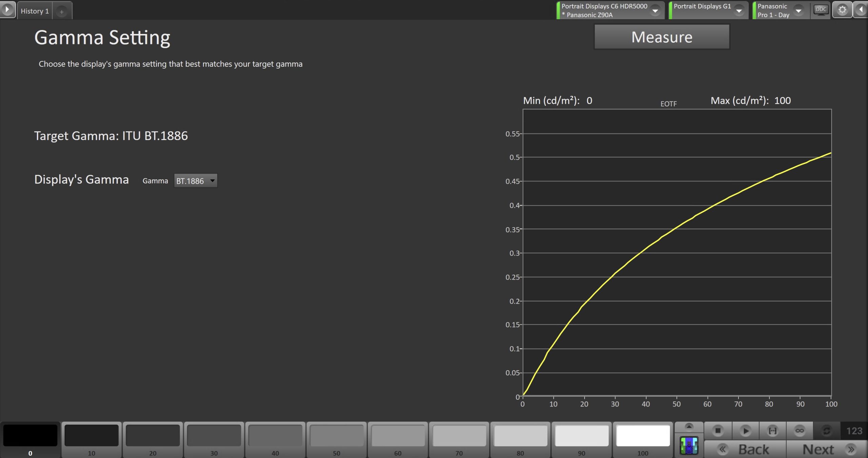Toggle the 123 numeric display button
The image size is (868, 458).
coord(854,431)
